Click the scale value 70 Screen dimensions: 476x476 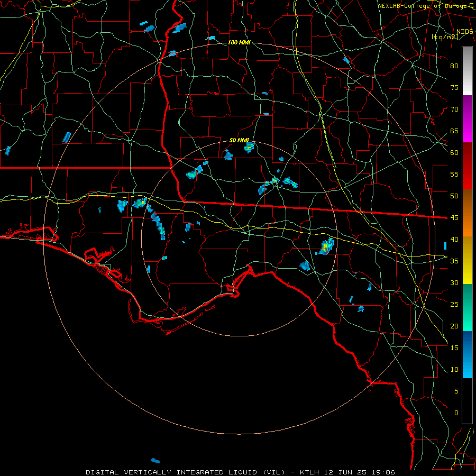tap(454, 109)
